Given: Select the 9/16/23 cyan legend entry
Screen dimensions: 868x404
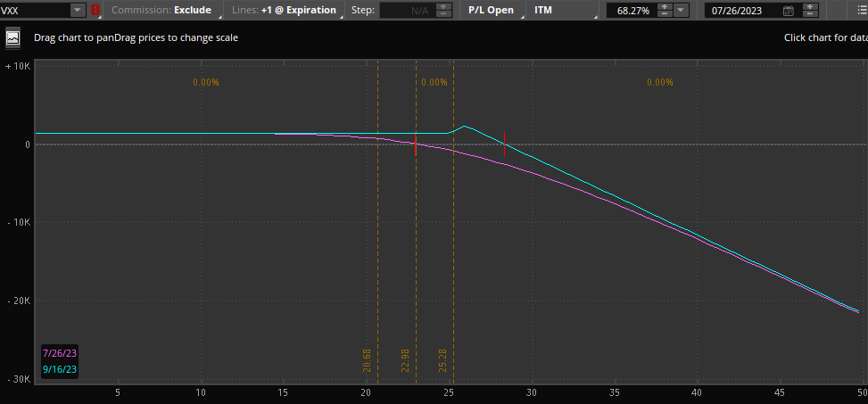Looking at the screenshot, I should click(x=59, y=368).
